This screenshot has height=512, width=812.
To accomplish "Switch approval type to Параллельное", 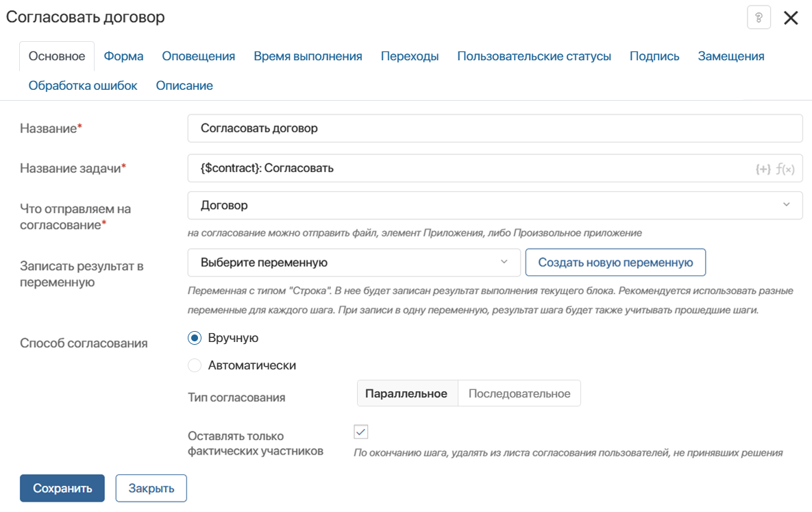I will [407, 393].
